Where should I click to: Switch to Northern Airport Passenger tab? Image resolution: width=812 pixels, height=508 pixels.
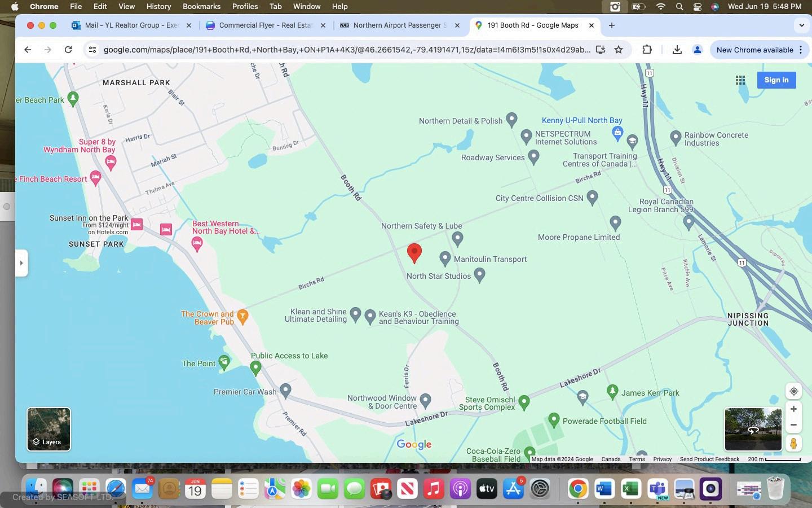[x=400, y=25]
